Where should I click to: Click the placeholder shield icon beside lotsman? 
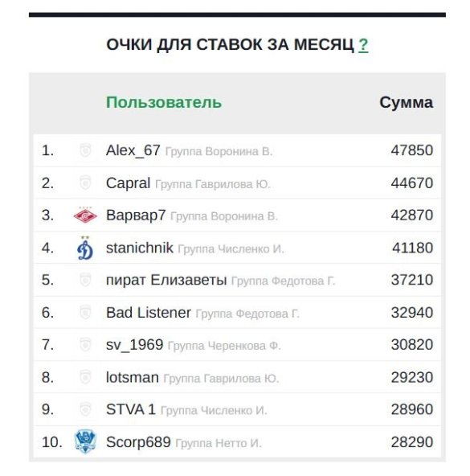pyautogui.click(x=85, y=377)
